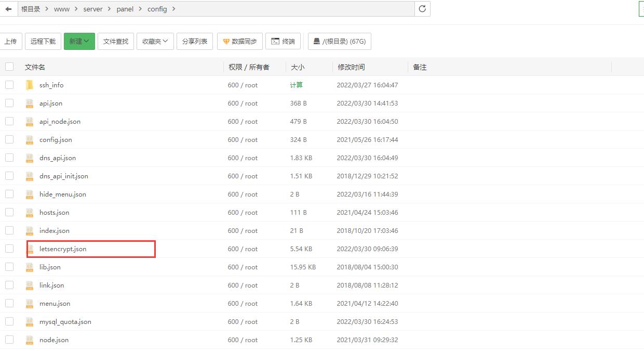Click the dns_api_init.json file icon
Viewport: 644px width, 351px height.
click(x=30, y=176)
